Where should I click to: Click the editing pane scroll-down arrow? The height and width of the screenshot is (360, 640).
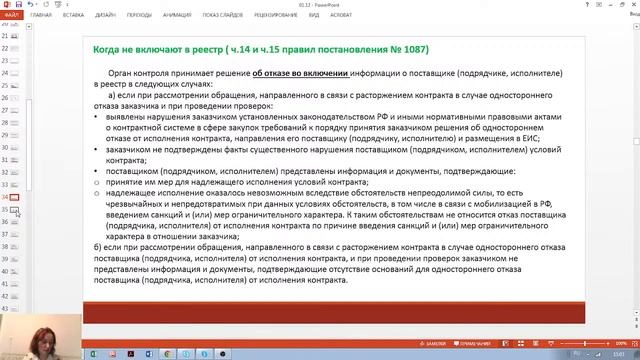[636, 313]
